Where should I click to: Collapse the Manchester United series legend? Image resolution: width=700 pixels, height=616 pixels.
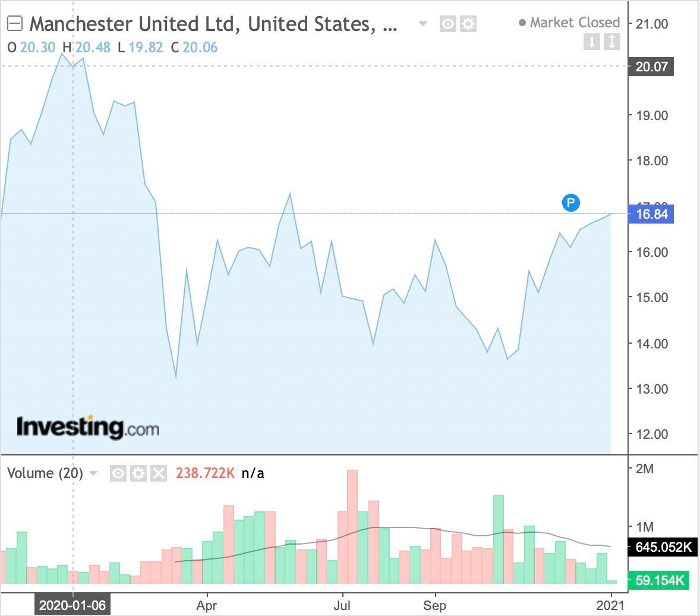pos(15,24)
